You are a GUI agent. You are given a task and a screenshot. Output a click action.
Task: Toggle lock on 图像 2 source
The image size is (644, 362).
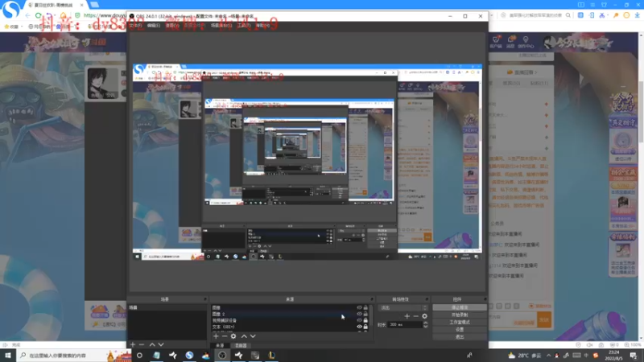point(365,314)
